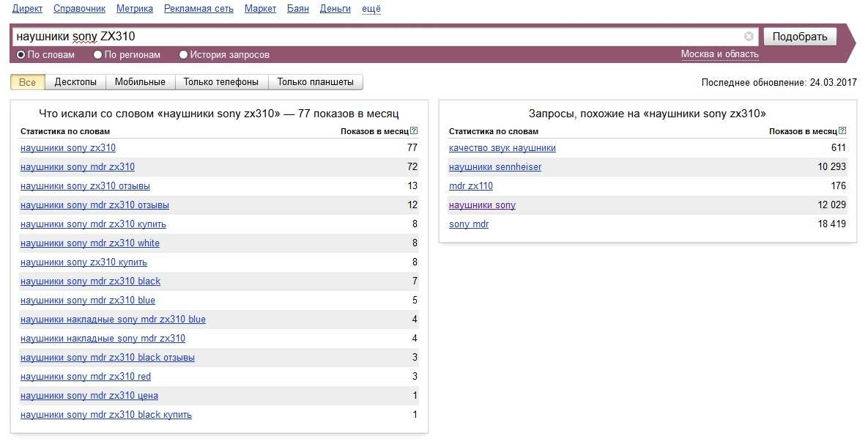Click help icon beside right 'Показов в месяц'
The image size is (868, 442).
pyautogui.click(x=843, y=131)
